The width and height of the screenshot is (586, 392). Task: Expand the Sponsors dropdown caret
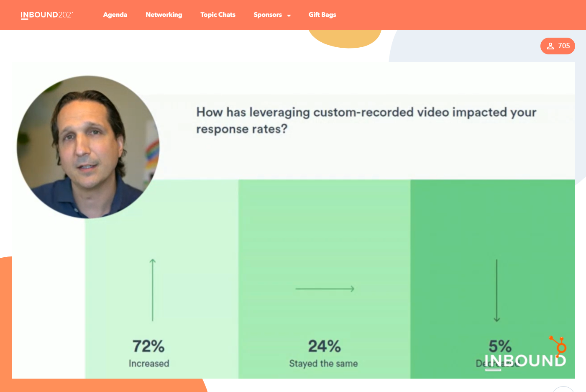[289, 15]
